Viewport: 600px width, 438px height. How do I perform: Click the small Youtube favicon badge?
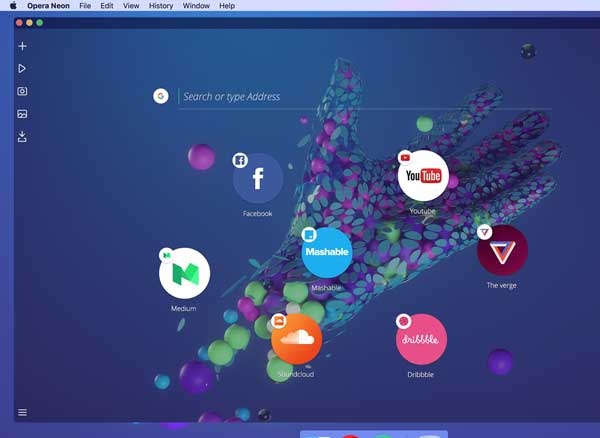click(x=405, y=158)
